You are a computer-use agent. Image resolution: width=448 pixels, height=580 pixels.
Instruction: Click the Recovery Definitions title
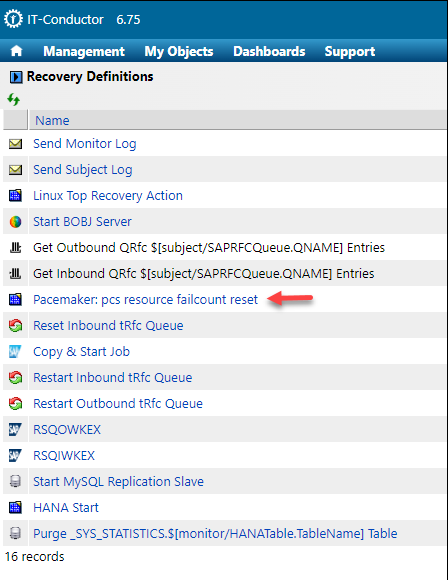[x=90, y=77]
